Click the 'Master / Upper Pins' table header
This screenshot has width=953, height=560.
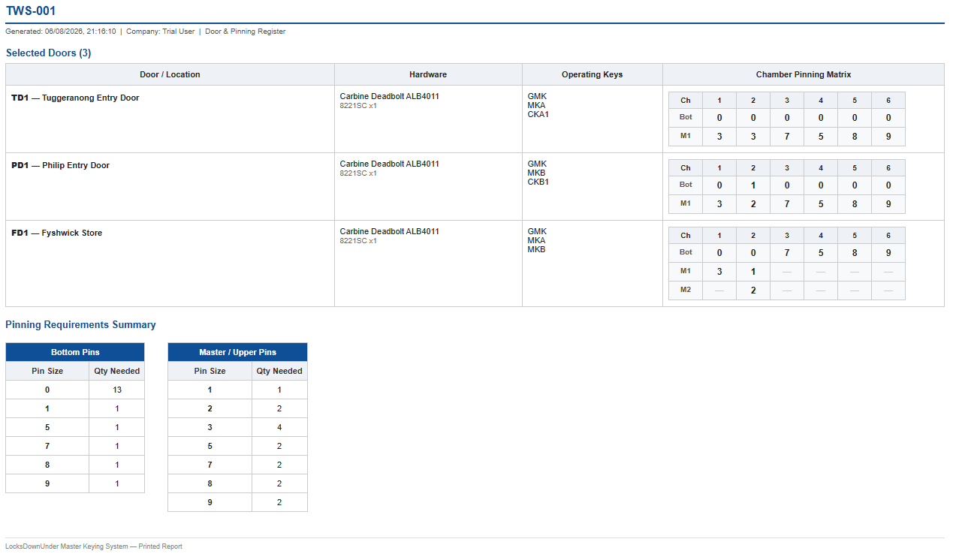click(237, 352)
